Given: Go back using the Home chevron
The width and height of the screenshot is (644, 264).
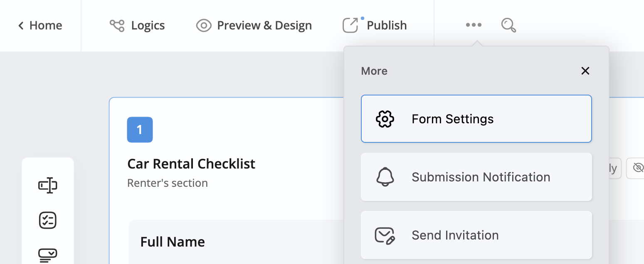Looking at the screenshot, I should tap(21, 26).
